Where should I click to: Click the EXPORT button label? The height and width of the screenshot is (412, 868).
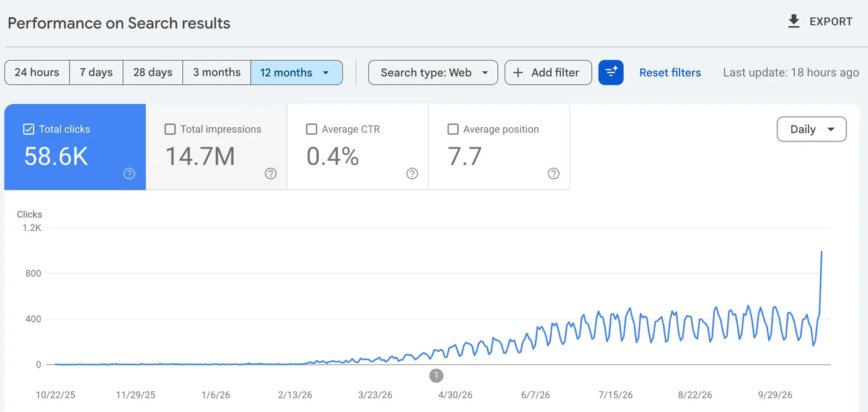(831, 22)
